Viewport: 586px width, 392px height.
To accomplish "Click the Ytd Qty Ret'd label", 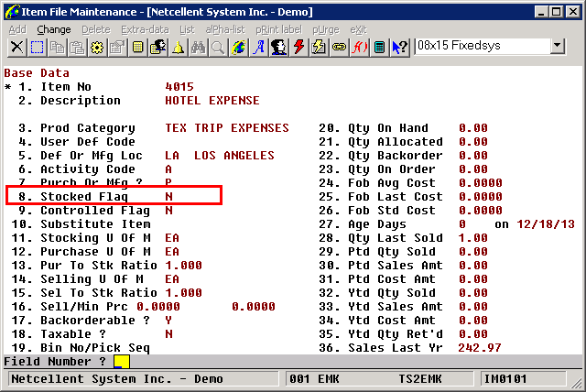I will [396, 334].
